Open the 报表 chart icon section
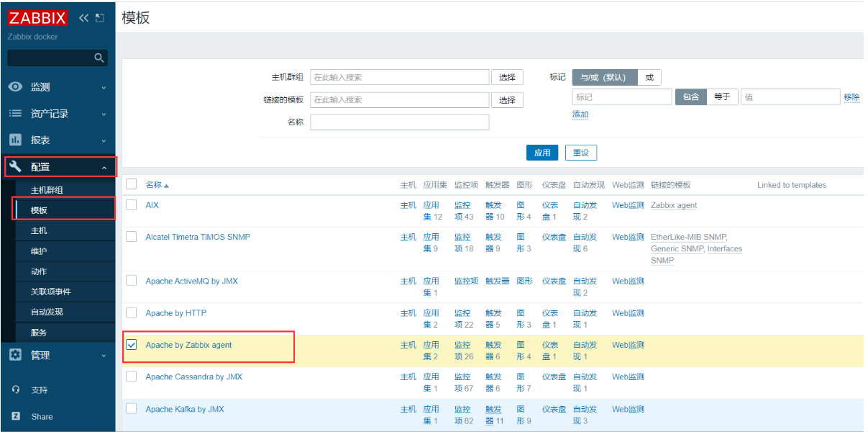 (16, 138)
